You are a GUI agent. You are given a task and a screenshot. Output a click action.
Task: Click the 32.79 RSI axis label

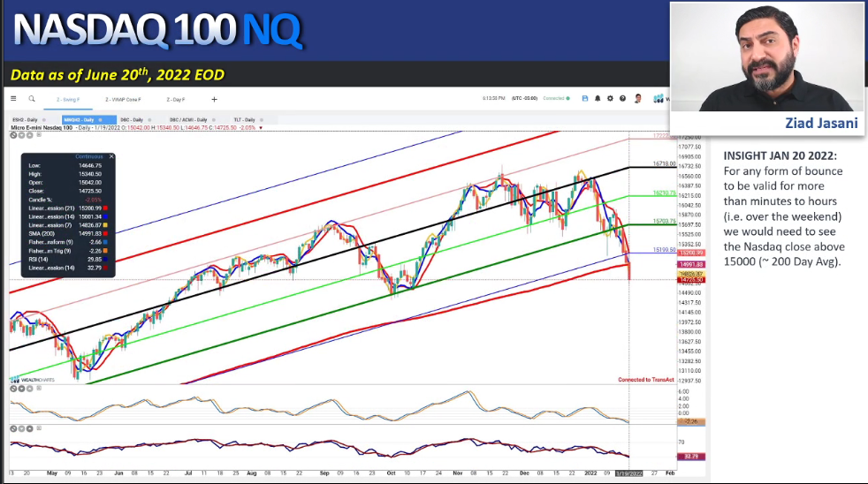pos(691,457)
